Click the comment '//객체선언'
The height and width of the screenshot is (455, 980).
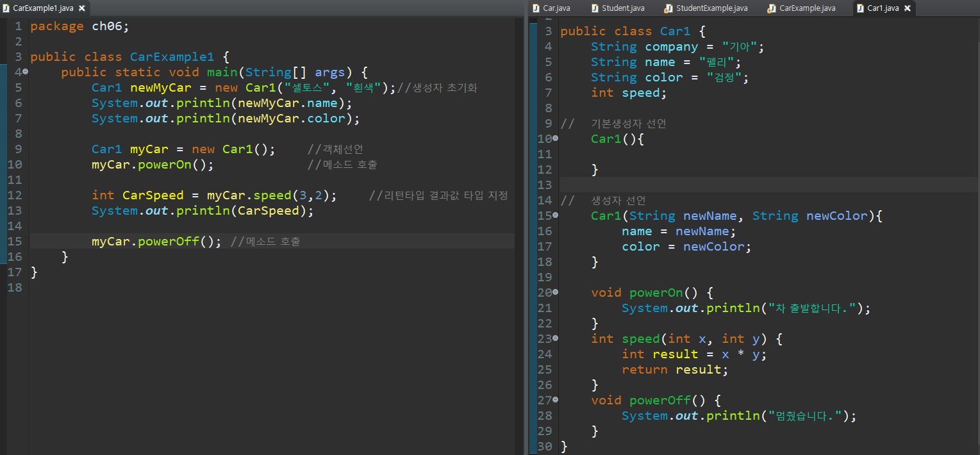point(335,149)
